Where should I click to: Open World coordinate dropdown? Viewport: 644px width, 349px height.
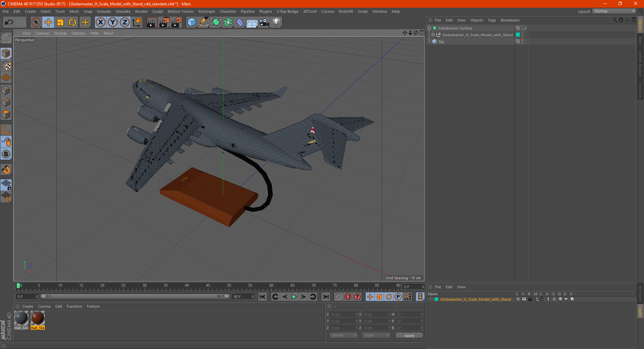click(x=344, y=335)
